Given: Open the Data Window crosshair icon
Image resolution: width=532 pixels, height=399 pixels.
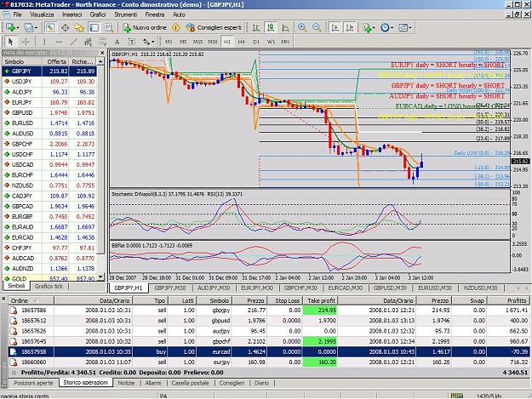Looking at the screenshot, I should tap(65, 27).
